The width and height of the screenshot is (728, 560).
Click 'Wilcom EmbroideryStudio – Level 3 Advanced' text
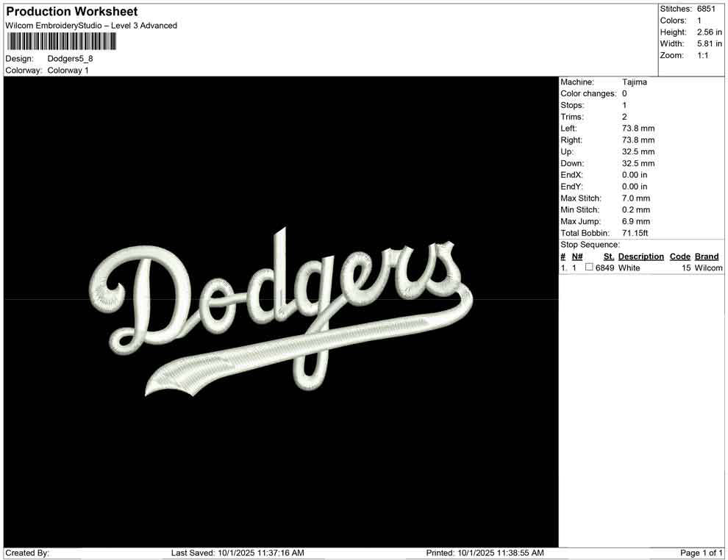tap(91, 26)
